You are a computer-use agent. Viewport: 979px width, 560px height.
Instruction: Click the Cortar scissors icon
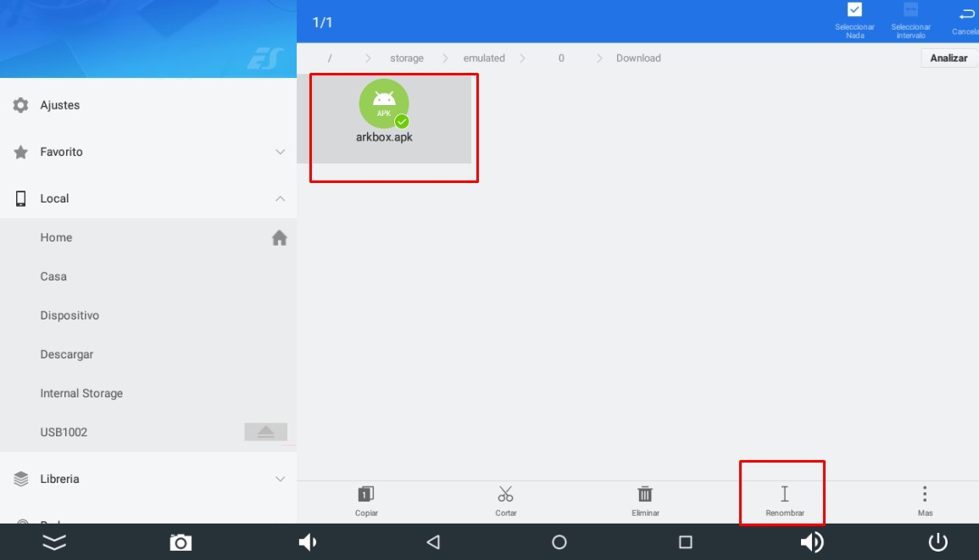(506, 495)
